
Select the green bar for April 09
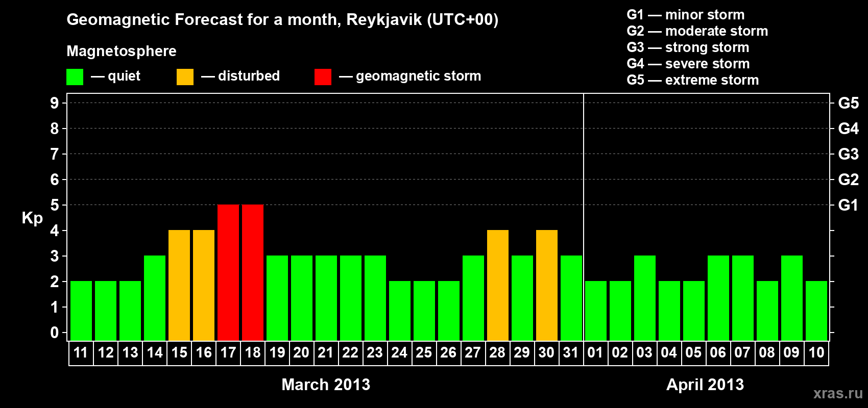point(792,298)
